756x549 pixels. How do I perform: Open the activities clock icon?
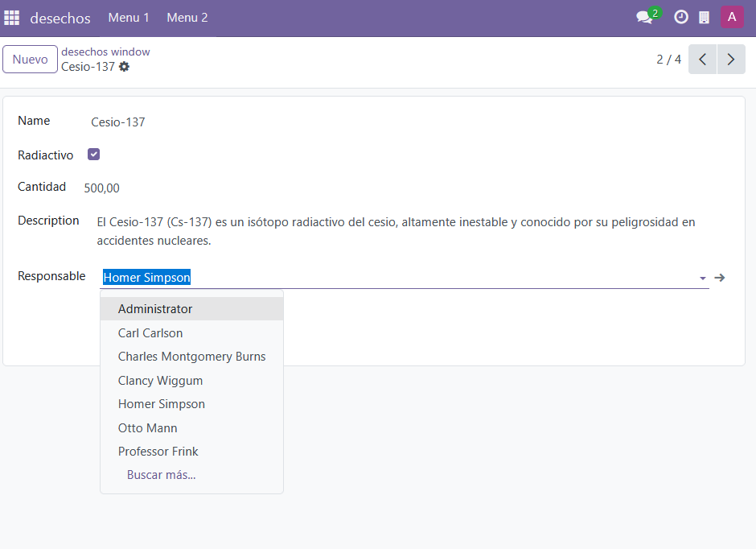pyautogui.click(x=681, y=18)
